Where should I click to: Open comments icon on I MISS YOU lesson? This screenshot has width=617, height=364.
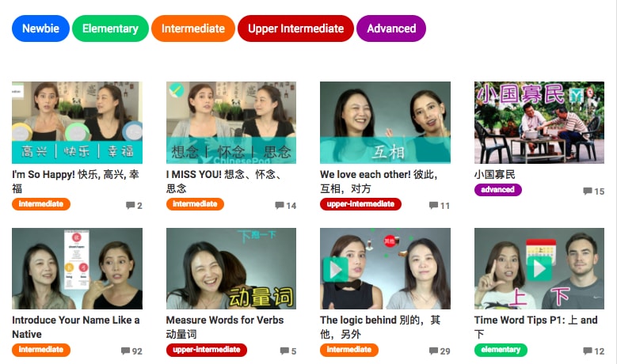point(280,205)
